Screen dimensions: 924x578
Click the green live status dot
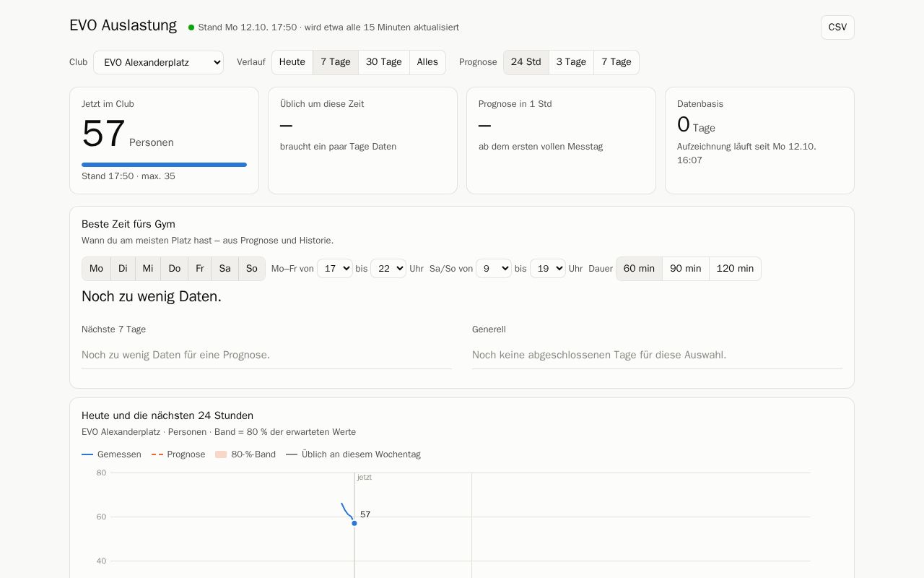point(191,27)
